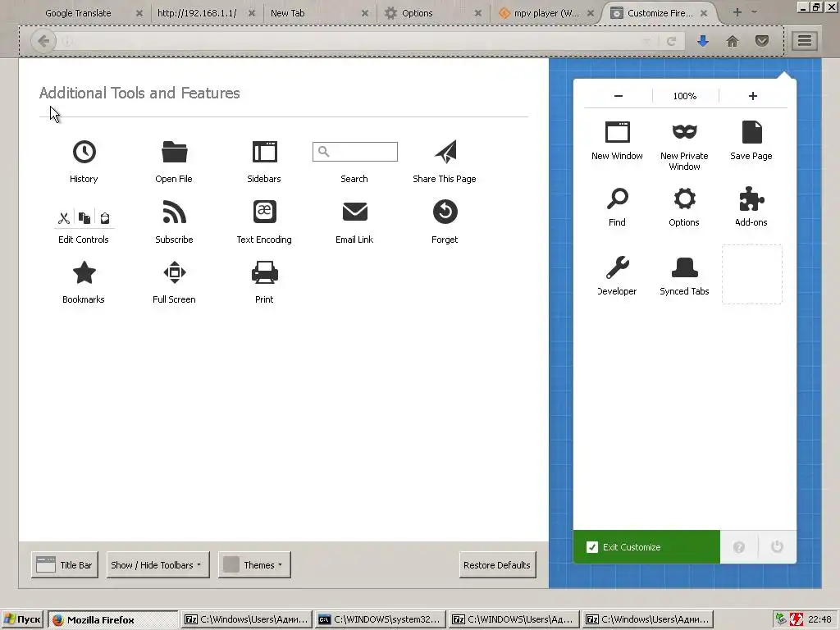The image size is (840, 630).
Task: Select the Customize Firefox tab
Action: tap(660, 13)
